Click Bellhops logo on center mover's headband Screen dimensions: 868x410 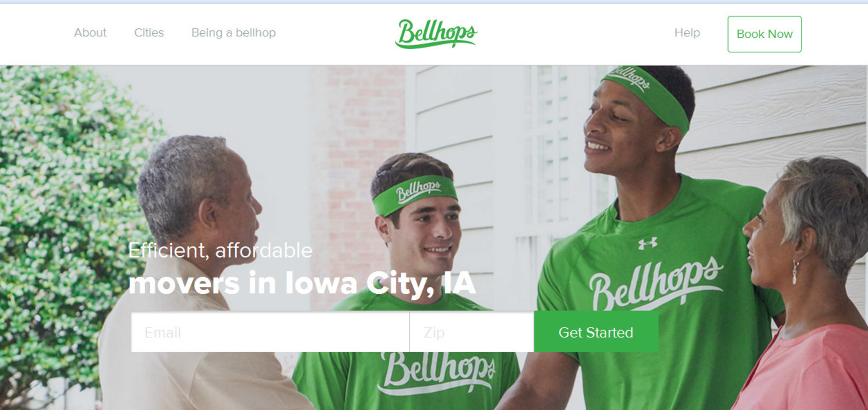[418, 191]
